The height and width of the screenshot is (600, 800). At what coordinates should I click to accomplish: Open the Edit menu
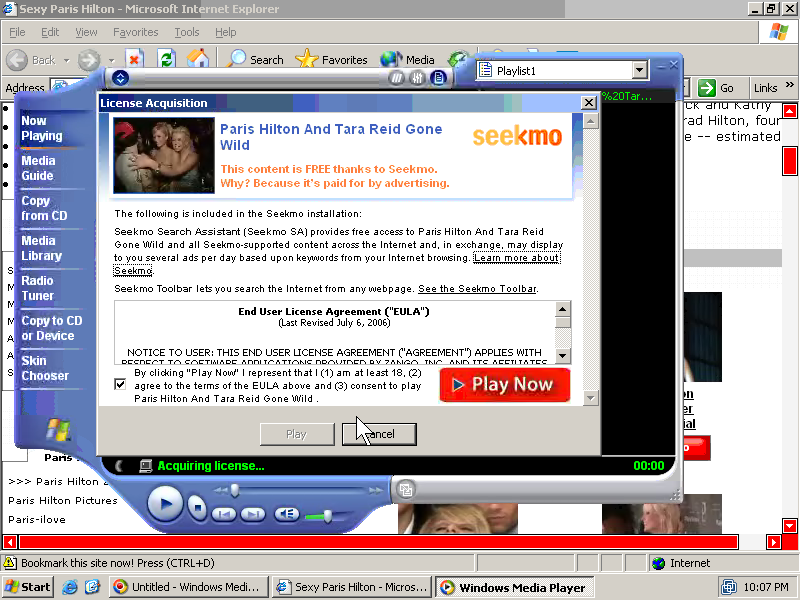(50, 32)
